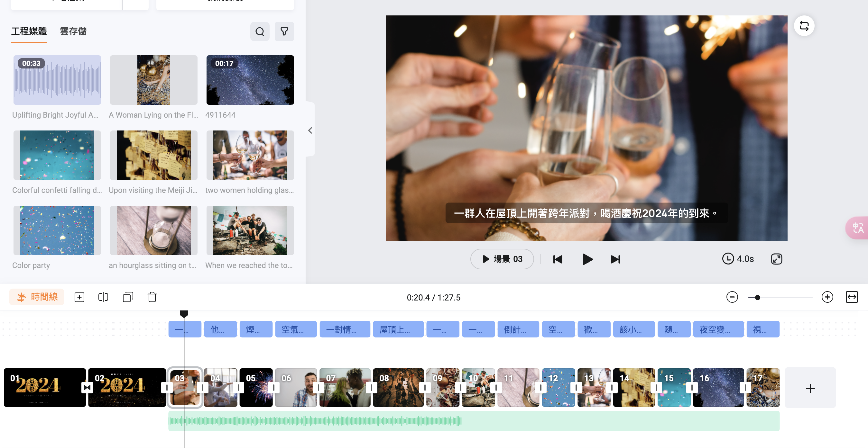
Task: Toggle transition between scenes 01 and 02
Action: click(x=87, y=388)
